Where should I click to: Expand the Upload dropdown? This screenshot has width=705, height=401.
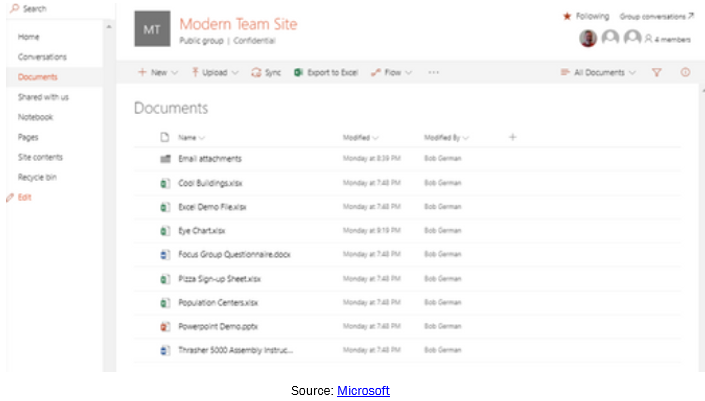click(215, 73)
